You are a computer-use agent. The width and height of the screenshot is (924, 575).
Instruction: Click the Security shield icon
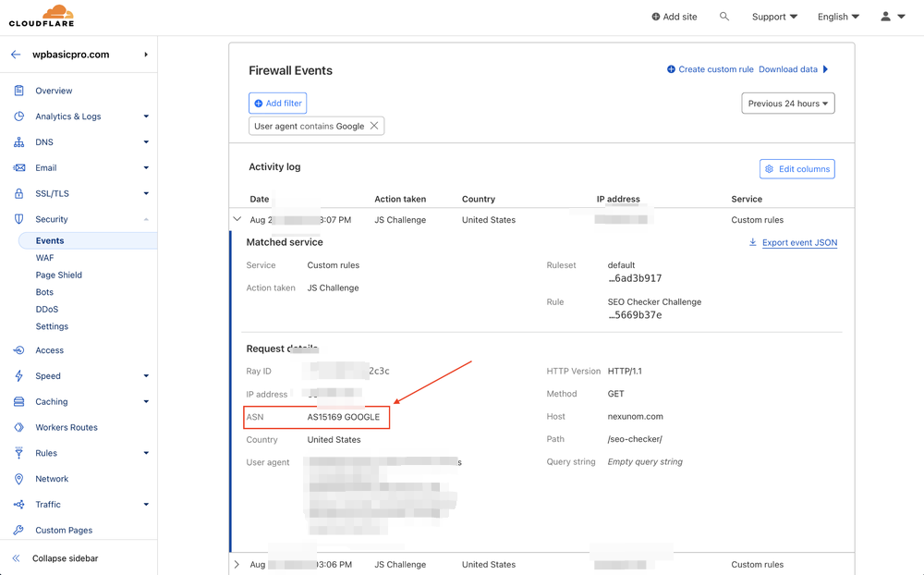[x=18, y=219]
